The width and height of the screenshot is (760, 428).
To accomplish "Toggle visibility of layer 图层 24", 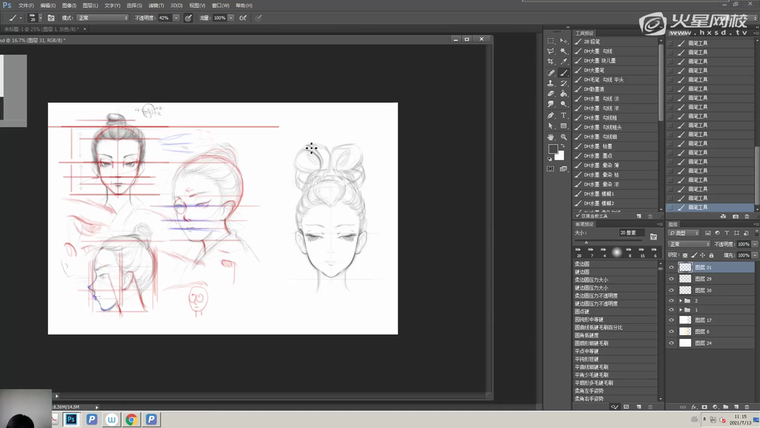I will (671, 342).
